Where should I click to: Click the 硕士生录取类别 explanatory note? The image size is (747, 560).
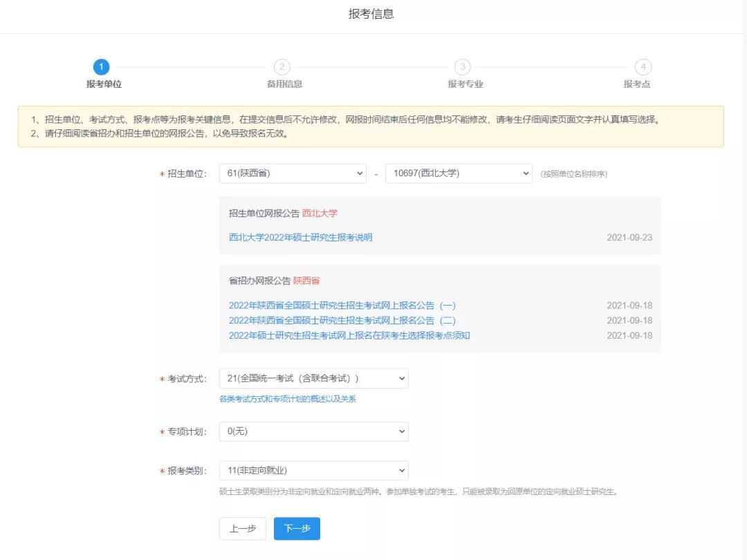coord(419,492)
